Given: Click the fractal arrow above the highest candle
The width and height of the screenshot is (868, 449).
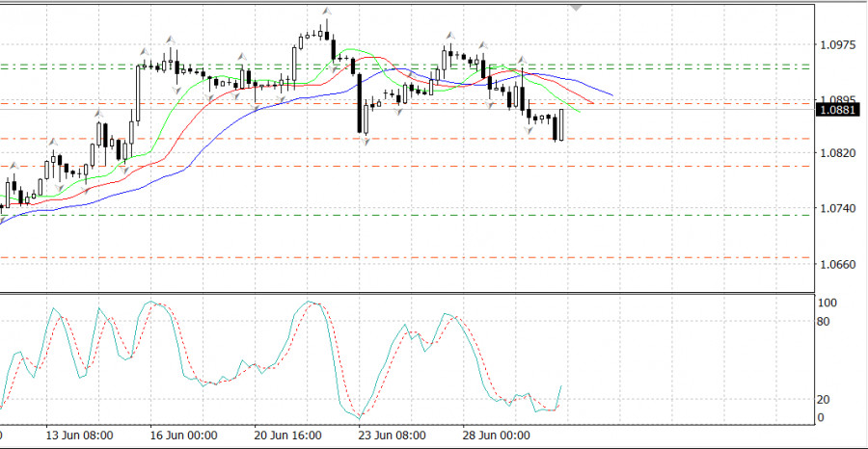Looking at the screenshot, I should pyautogui.click(x=326, y=12).
